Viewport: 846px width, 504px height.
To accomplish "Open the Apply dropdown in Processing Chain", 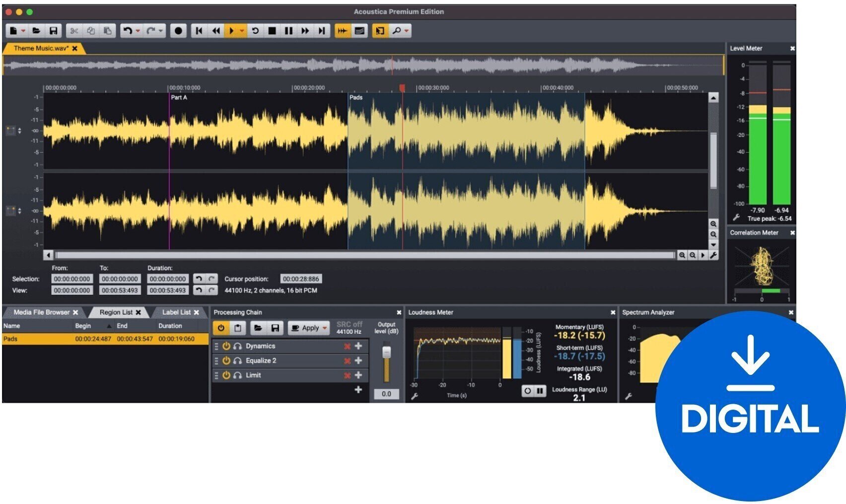I will click(x=325, y=328).
